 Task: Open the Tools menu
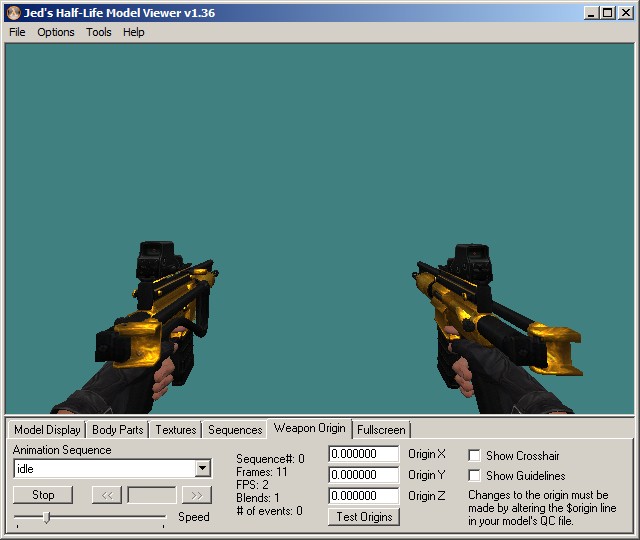point(99,32)
